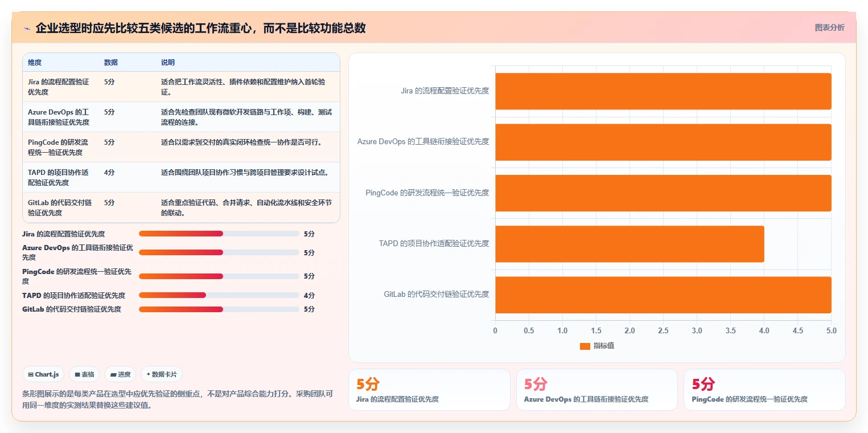Image resolution: width=868 pixels, height=433 pixels.
Task: Click the x-axis tick 2.5
Action: [663, 330]
